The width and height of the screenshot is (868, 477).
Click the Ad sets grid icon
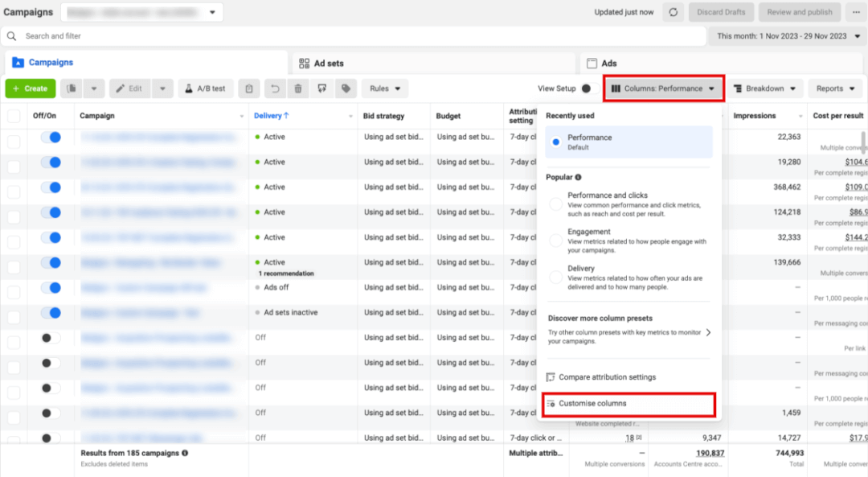[304, 64]
